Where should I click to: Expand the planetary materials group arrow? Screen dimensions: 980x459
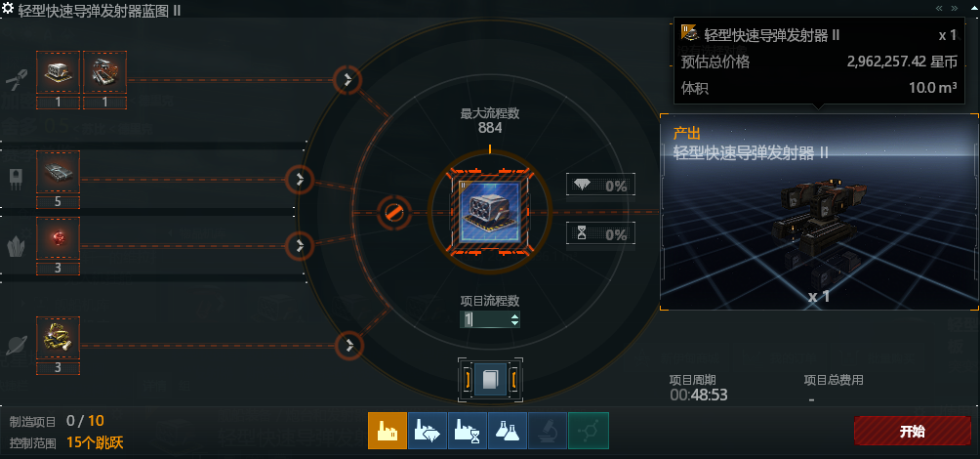click(x=349, y=345)
